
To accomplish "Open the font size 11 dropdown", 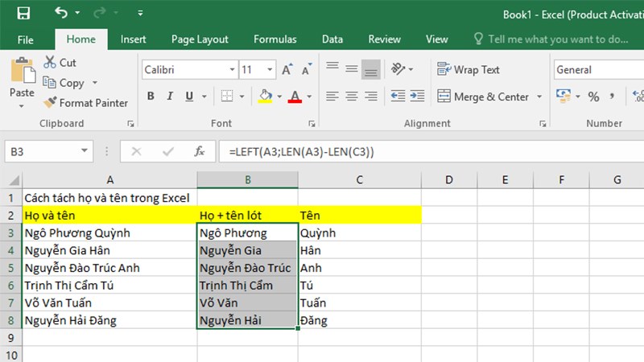I will click(270, 70).
